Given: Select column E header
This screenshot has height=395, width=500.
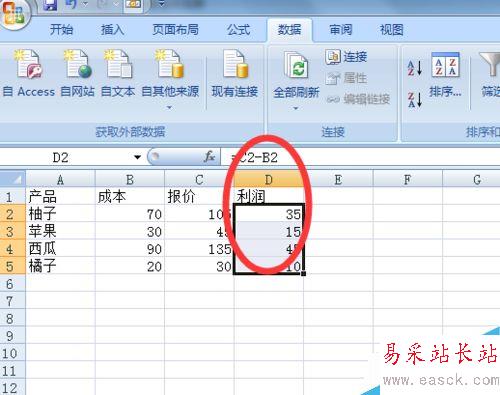Looking at the screenshot, I should pos(338,180).
